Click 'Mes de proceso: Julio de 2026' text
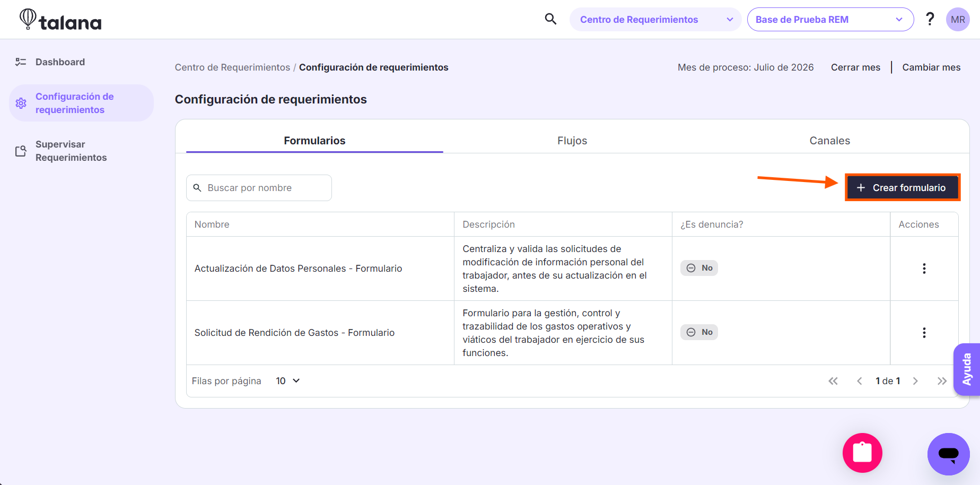Image resolution: width=980 pixels, height=485 pixels. tap(746, 67)
